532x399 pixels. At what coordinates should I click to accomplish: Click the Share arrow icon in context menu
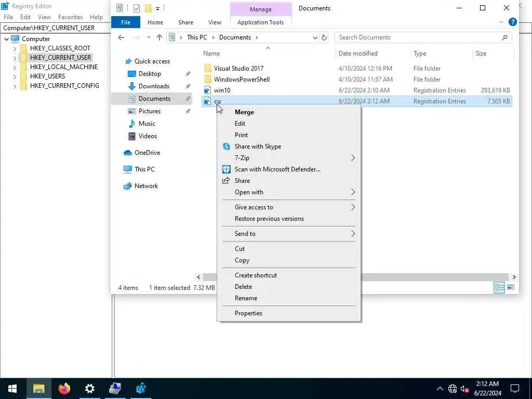click(x=226, y=180)
